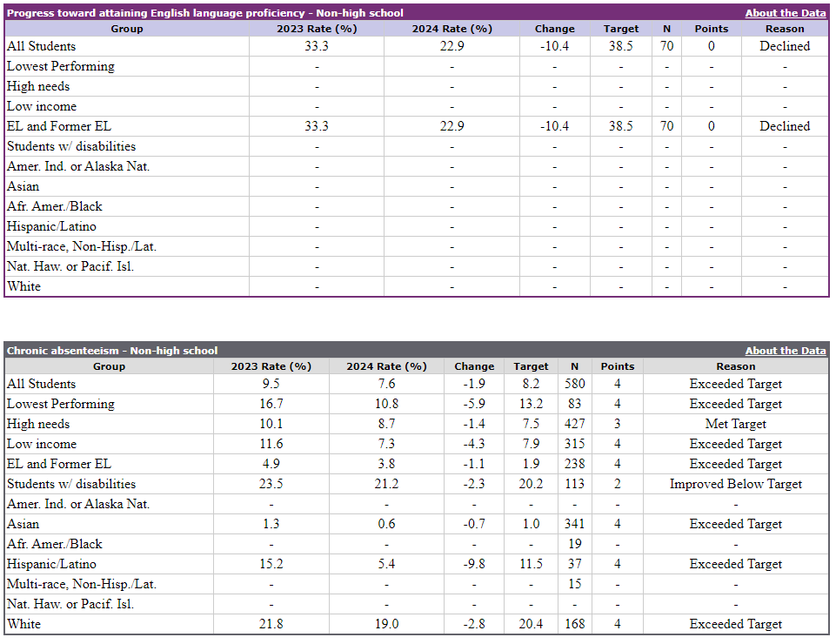Click the 'Group' header in absenteeism table
Screen dimensions: 836x644
(109, 366)
